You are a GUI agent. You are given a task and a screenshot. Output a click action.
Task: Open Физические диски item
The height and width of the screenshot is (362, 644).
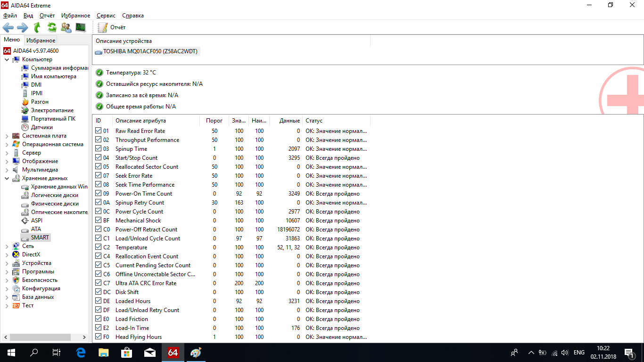pos(50,204)
